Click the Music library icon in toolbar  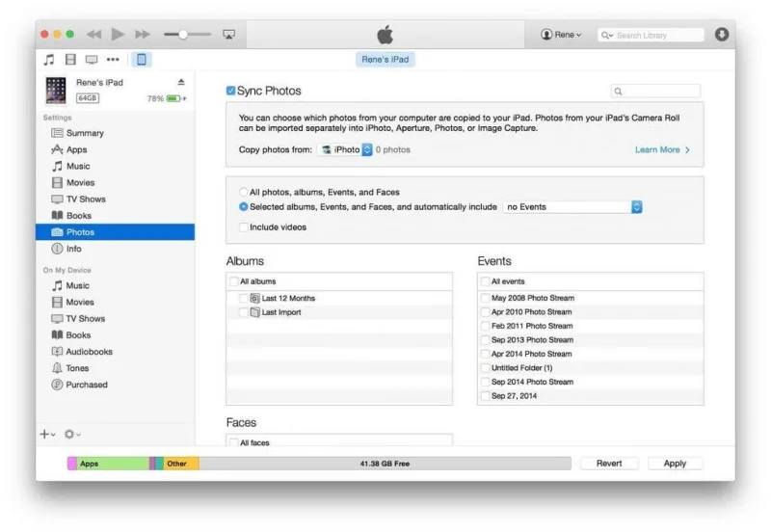[49, 60]
